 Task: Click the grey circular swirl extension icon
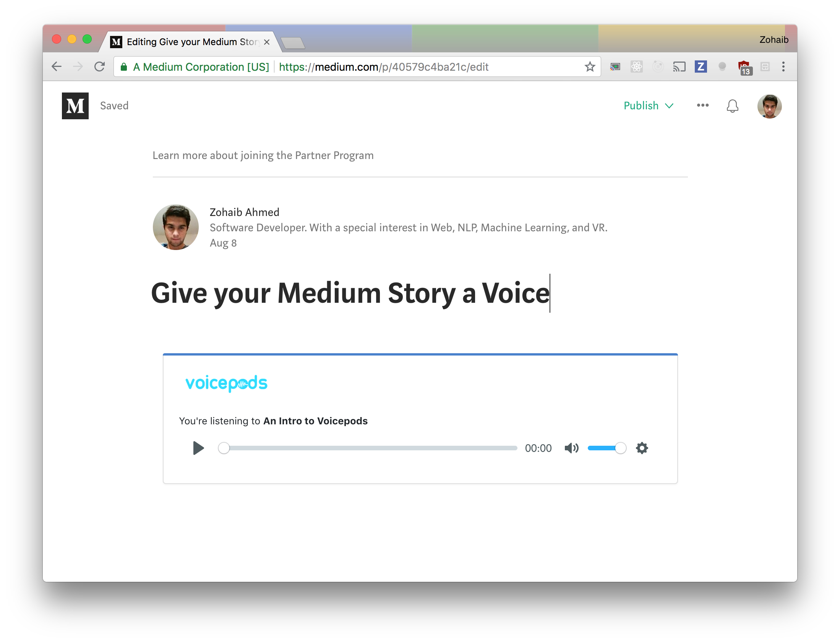coord(658,67)
